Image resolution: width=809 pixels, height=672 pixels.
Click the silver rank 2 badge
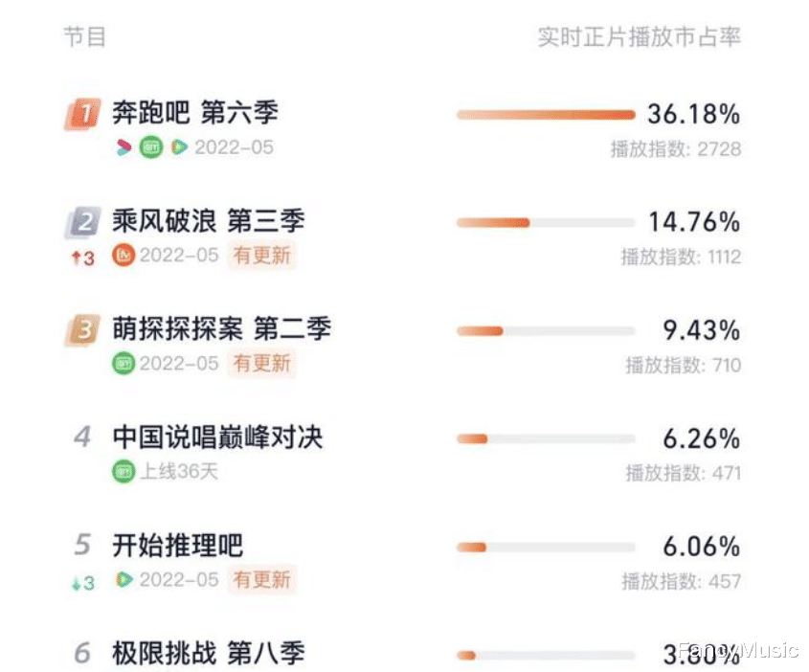coord(83,222)
